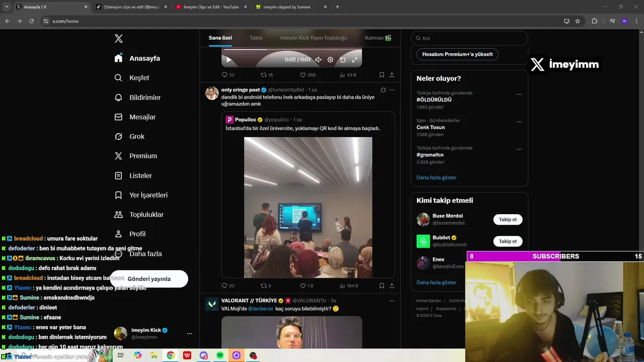Image resolution: width=644 pixels, height=362 pixels.
Task: Select Sana özel timeline tab
Action: coord(220,38)
